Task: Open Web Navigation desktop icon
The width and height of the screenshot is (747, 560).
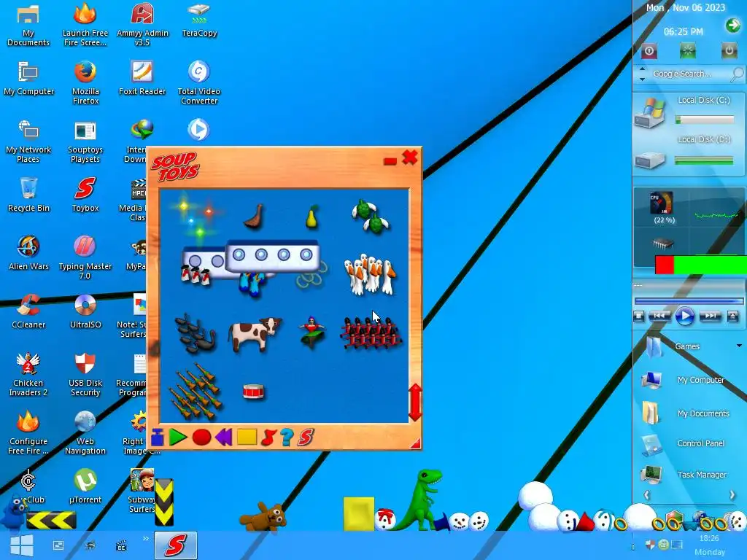Action: pos(85,433)
